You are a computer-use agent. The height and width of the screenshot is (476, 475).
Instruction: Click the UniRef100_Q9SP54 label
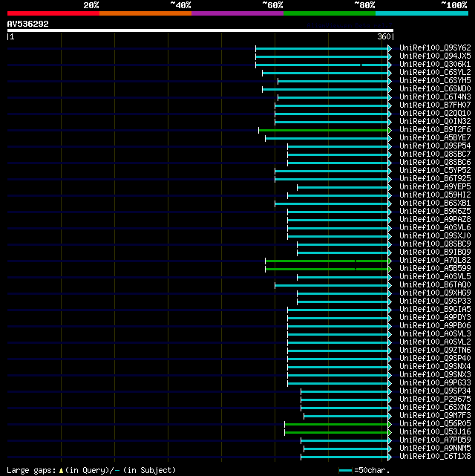(x=435, y=146)
